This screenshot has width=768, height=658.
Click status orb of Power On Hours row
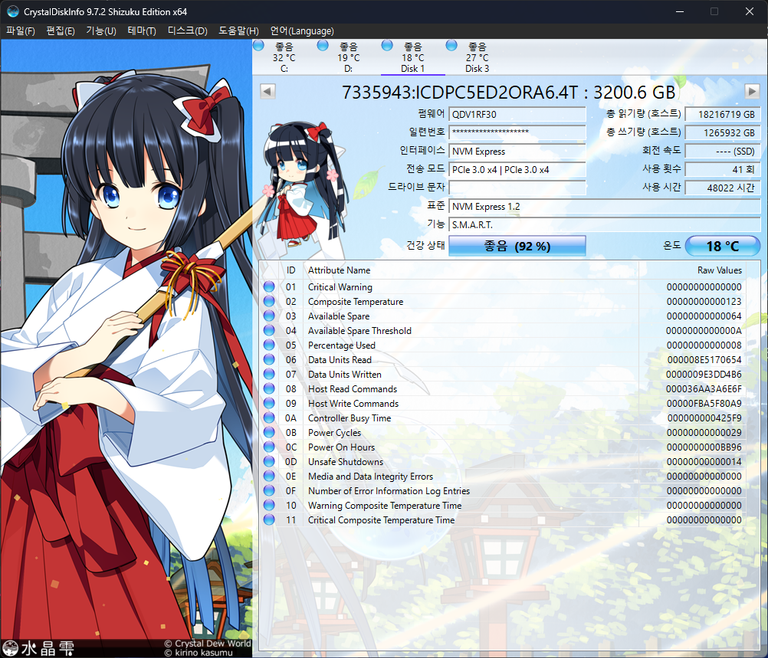[x=269, y=447]
